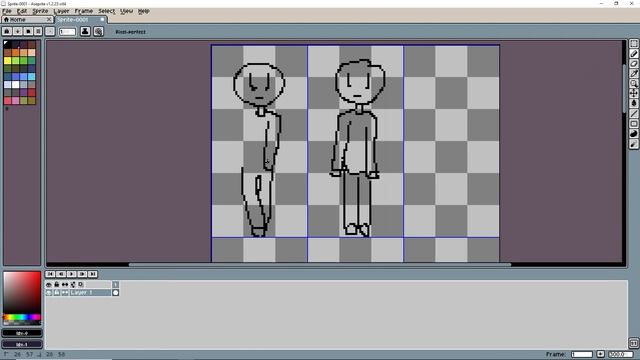This screenshot has height=360, width=640.
Task: Open the Layer menu
Action: 61,11
